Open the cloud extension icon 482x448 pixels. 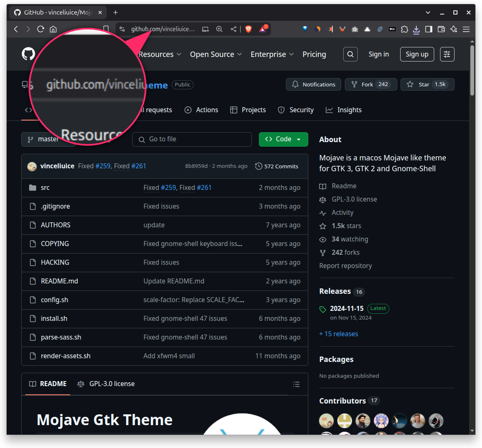(x=367, y=29)
